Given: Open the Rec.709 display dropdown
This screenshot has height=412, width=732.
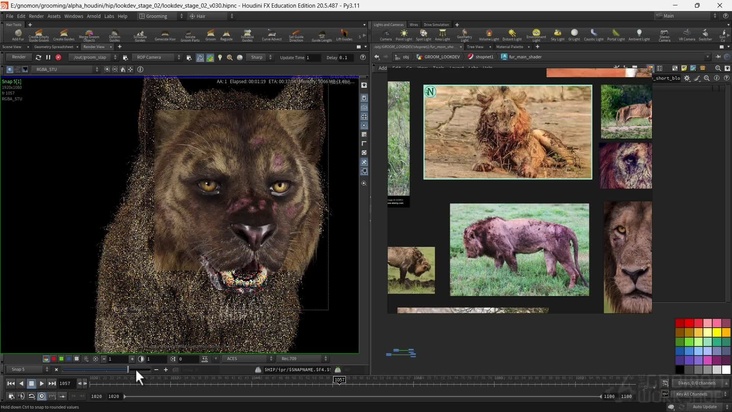Looking at the screenshot, I should pyautogui.click(x=302, y=359).
